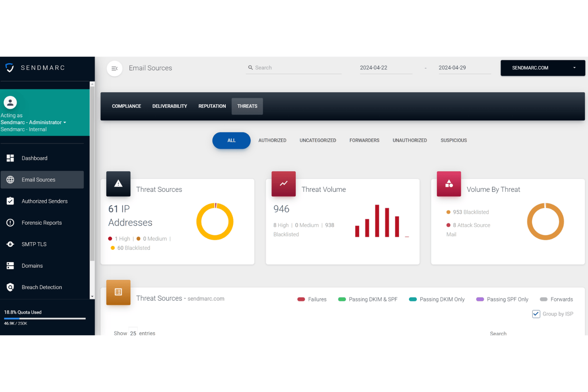The height and width of the screenshot is (392, 588).
Task: Click the Volume By Threat donut chart
Action: click(545, 222)
